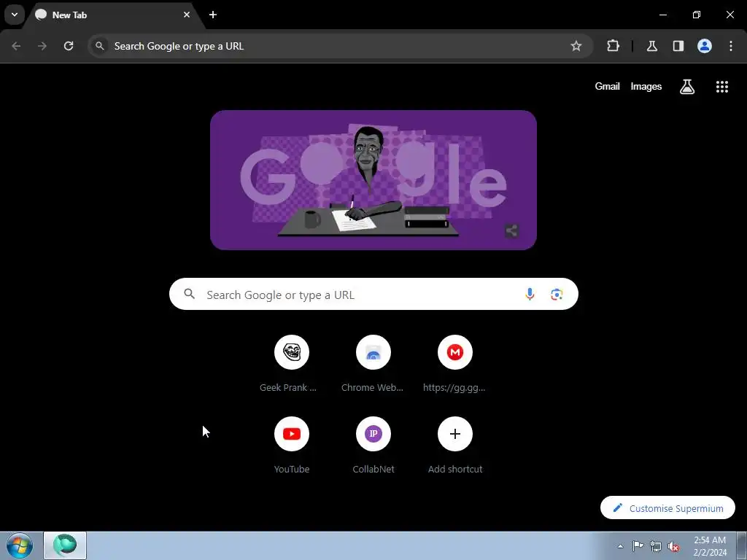Add a new shortcut tile
The image size is (747, 560).
[x=455, y=446]
